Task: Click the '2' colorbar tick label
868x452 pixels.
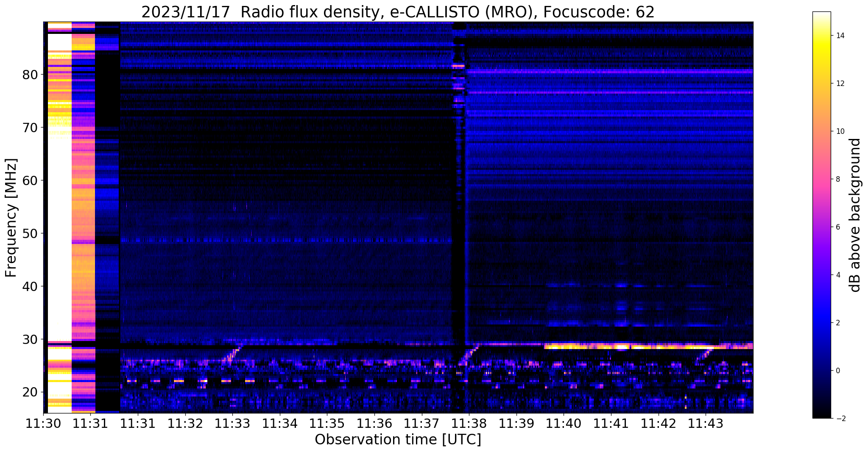Action: pyautogui.click(x=837, y=323)
